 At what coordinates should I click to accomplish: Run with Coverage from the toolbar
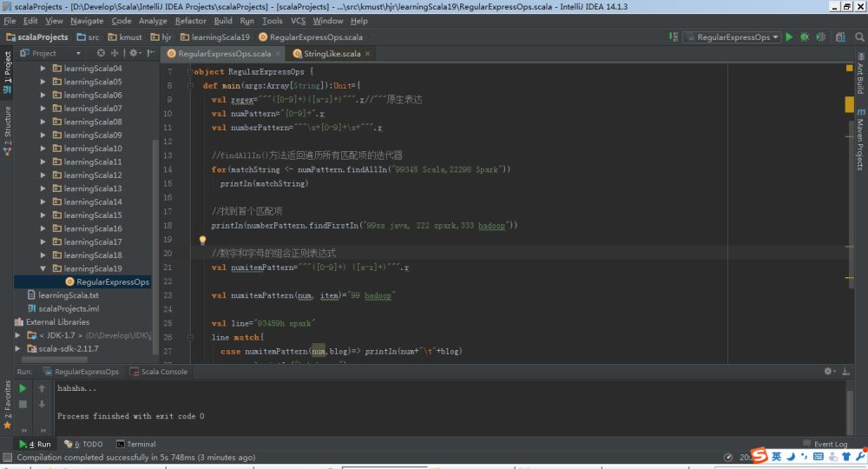tap(820, 37)
